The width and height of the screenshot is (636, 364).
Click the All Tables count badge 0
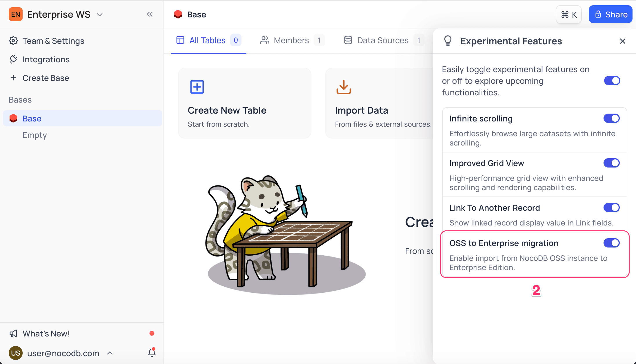click(x=236, y=40)
